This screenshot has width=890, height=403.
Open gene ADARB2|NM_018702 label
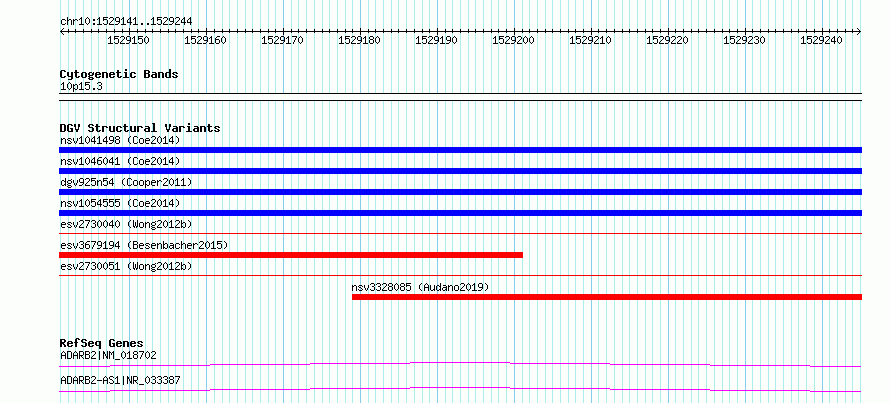tap(108, 355)
